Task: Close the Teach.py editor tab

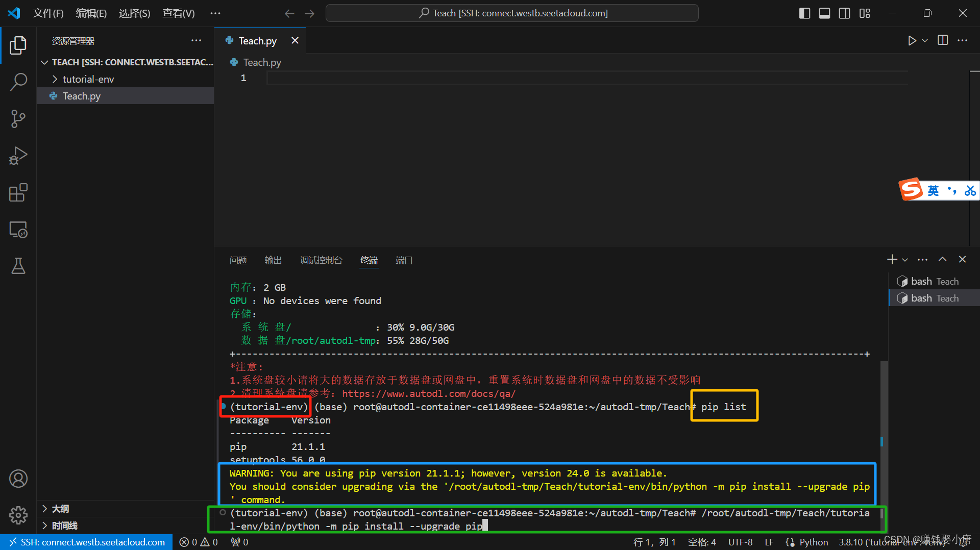Action: pos(295,41)
